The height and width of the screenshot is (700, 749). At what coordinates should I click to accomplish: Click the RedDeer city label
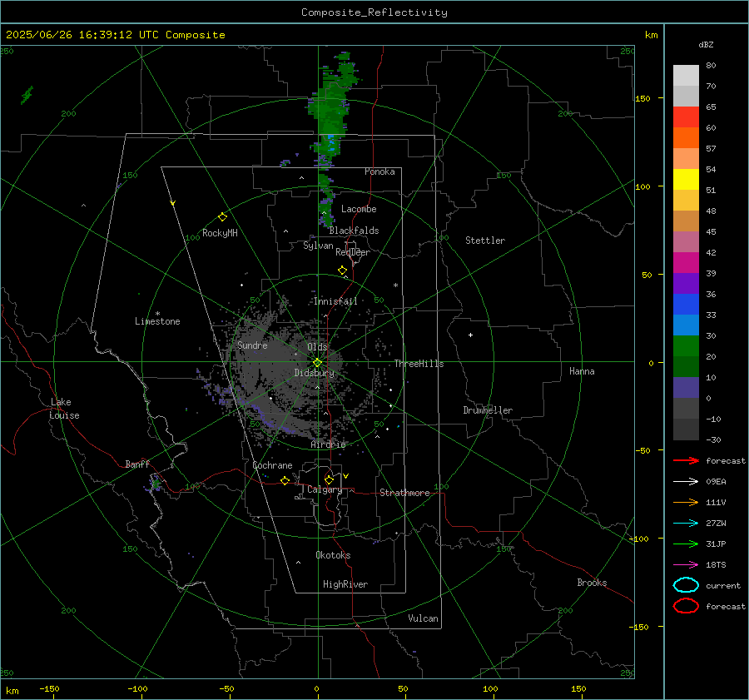tap(353, 252)
